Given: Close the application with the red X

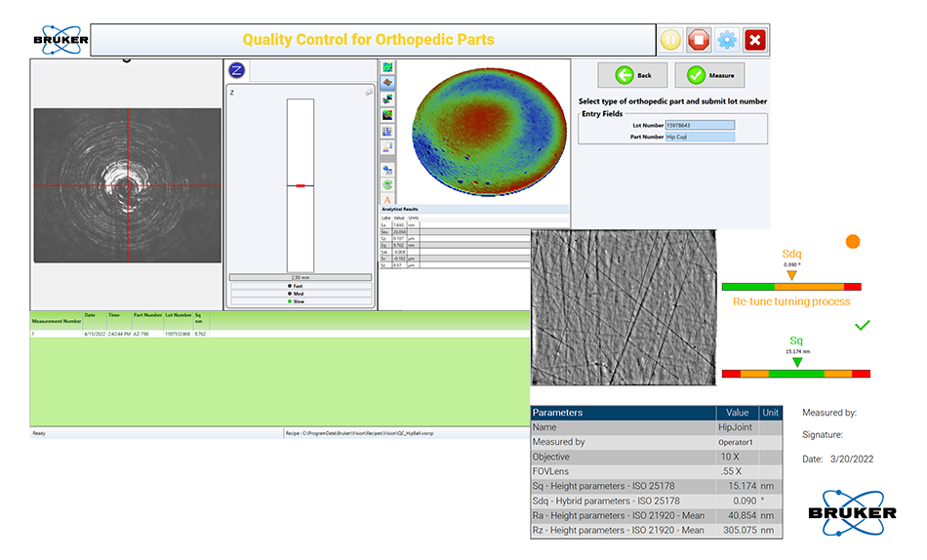Looking at the screenshot, I should click(x=754, y=40).
